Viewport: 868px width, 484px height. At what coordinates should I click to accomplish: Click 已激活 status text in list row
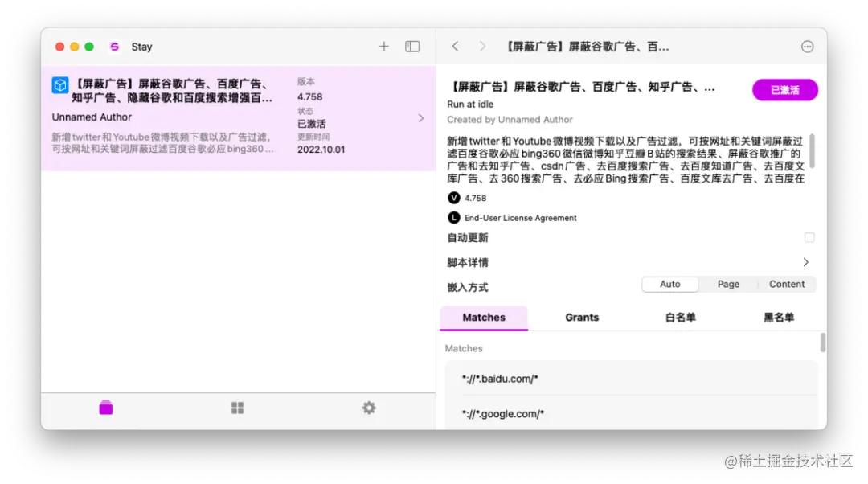click(x=312, y=124)
